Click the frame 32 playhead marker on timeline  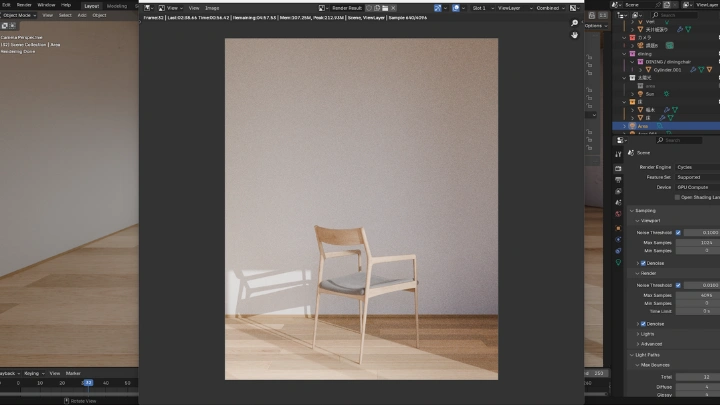pos(88,382)
